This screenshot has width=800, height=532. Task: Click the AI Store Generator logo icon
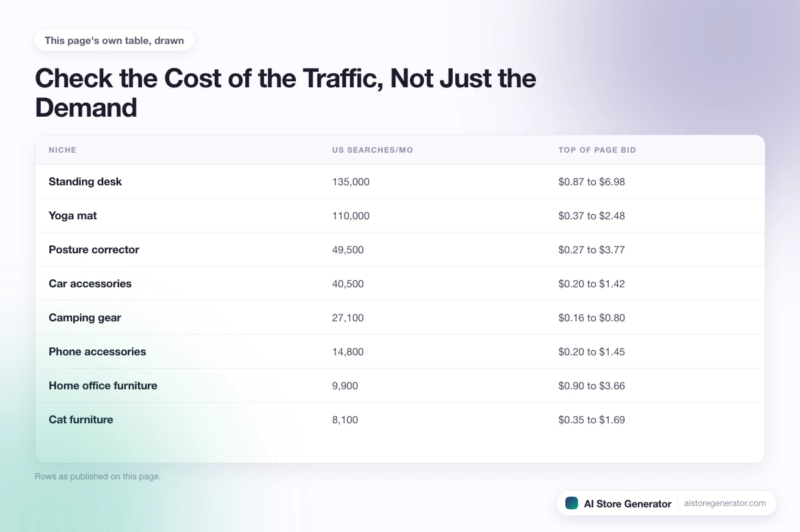coord(571,503)
